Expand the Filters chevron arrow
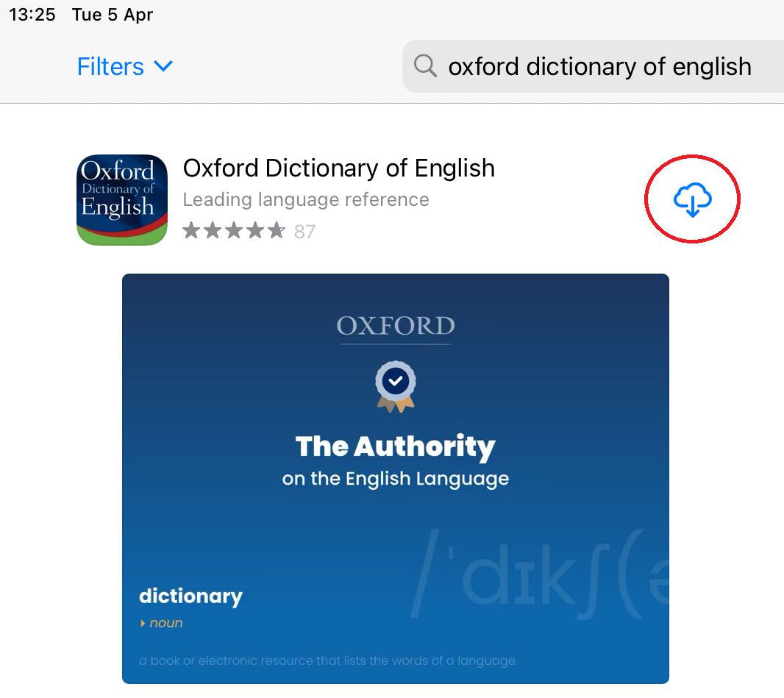The image size is (784, 698). point(163,66)
